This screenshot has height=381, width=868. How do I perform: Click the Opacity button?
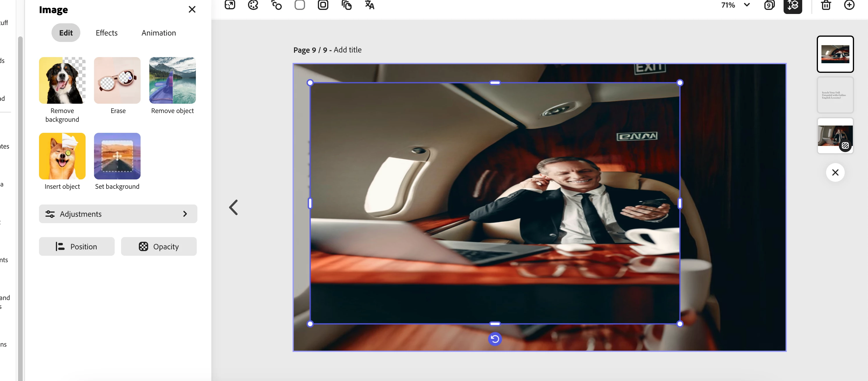(159, 246)
